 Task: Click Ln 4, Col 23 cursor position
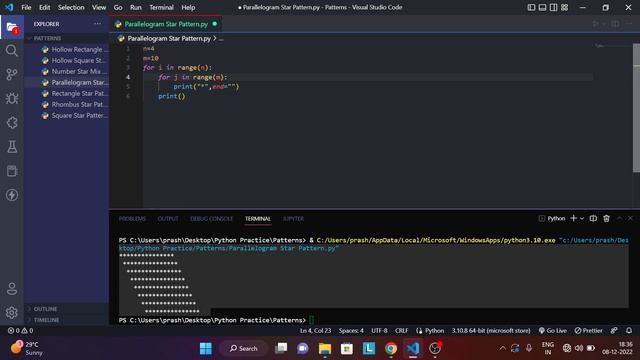click(316, 331)
